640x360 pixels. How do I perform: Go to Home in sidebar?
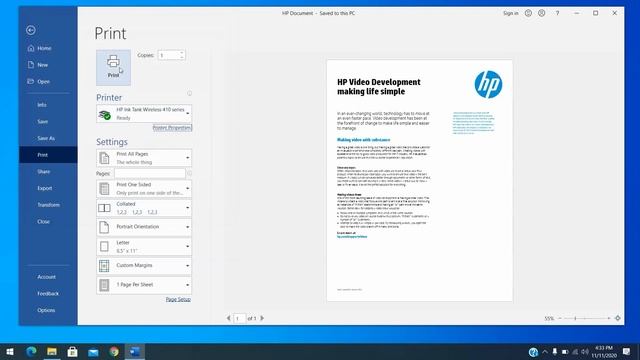point(48,48)
